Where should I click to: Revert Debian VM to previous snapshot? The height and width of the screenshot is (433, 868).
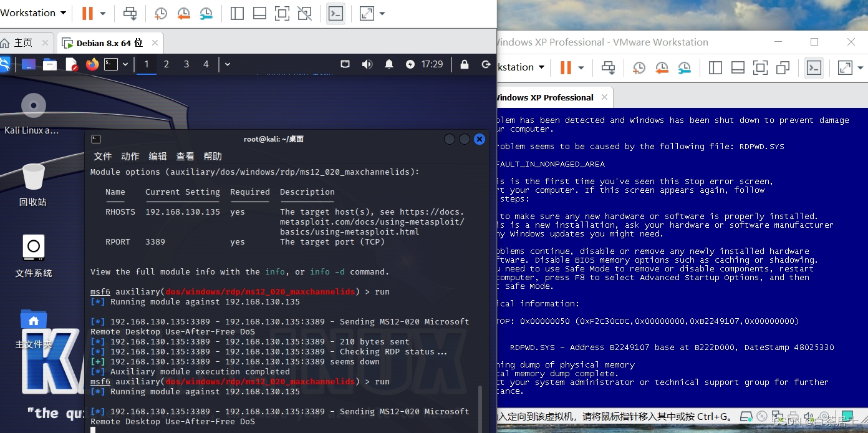pyautogui.click(x=183, y=14)
